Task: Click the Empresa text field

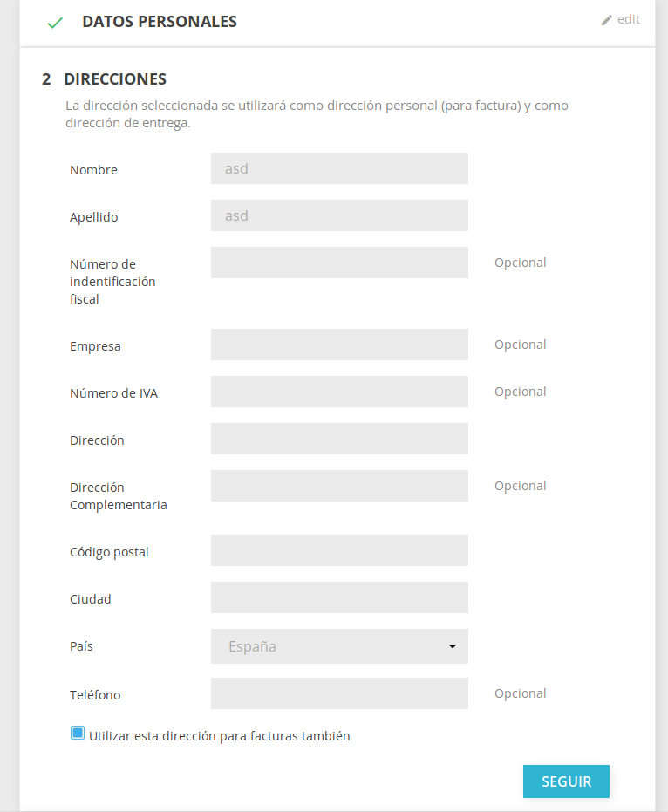Action: [x=339, y=345]
